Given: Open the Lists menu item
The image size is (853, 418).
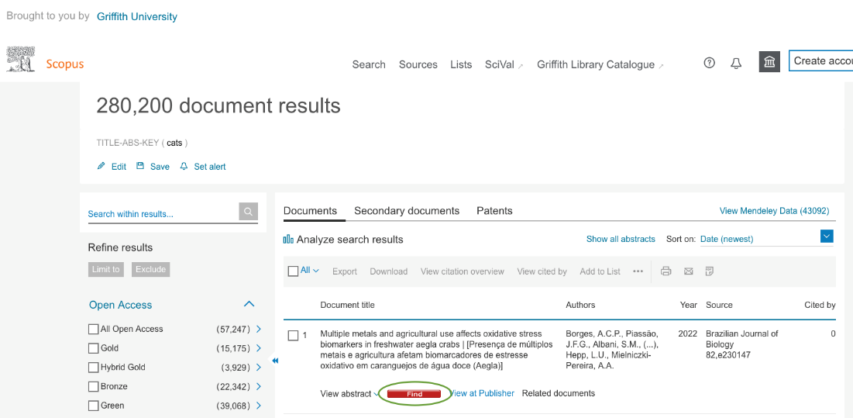Looking at the screenshot, I should pyautogui.click(x=461, y=65).
